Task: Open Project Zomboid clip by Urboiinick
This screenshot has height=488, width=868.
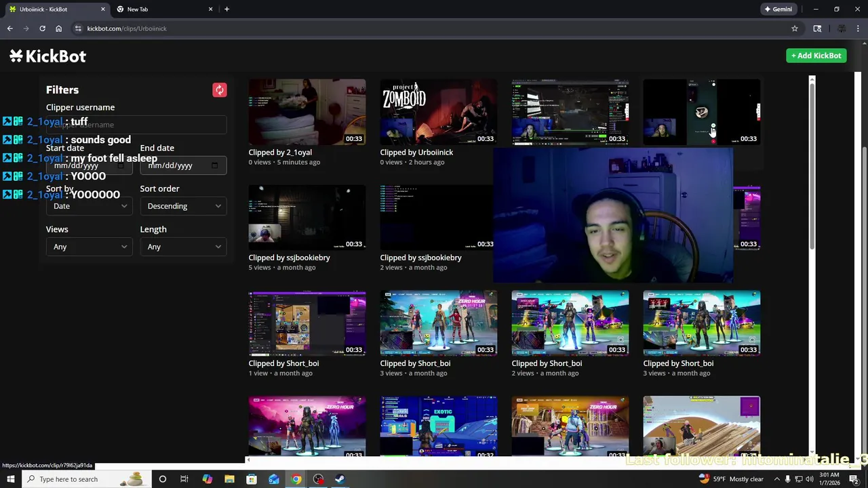Action: [x=439, y=112]
